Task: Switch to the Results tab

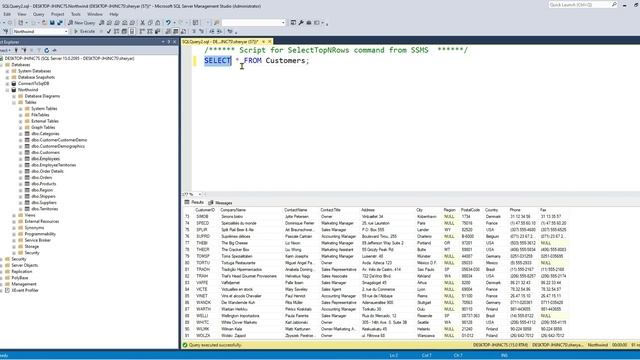Action: point(194,202)
